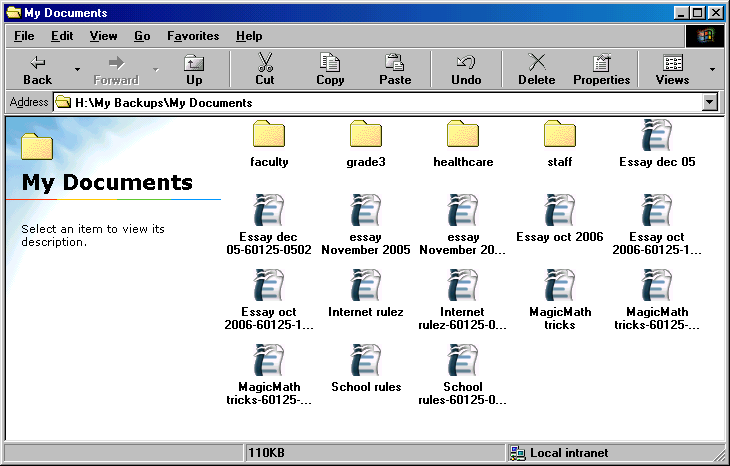Open the Help menu
Viewport: 730px width, 466px height.
tap(249, 36)
